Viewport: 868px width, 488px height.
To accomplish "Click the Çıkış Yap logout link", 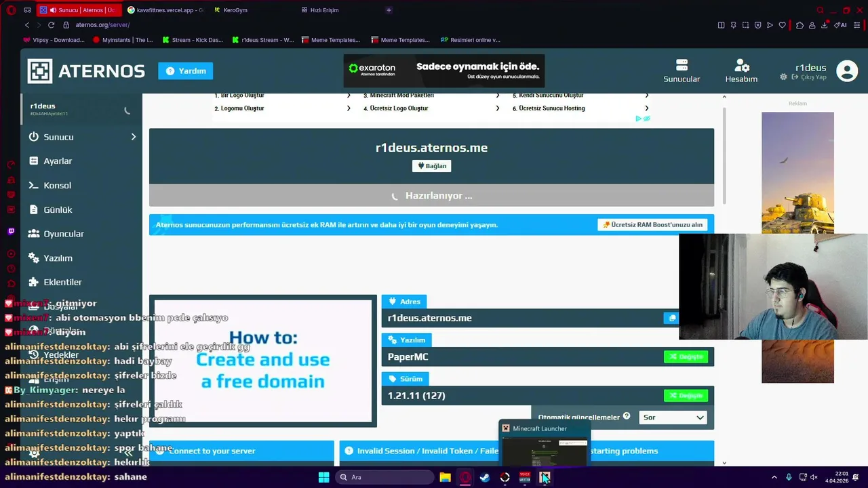I will click(809, 77).
